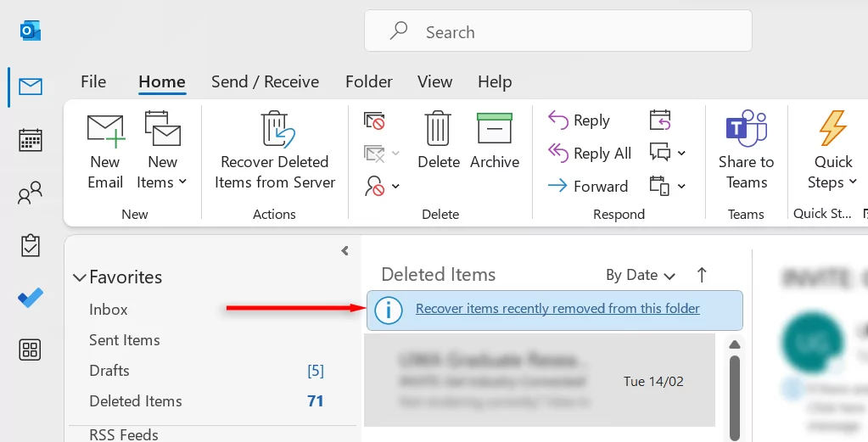The width and height of the screenshot is (868, 442).
Task: Open the Calendar view in sidebar
Action: click(x=31, y=140)
